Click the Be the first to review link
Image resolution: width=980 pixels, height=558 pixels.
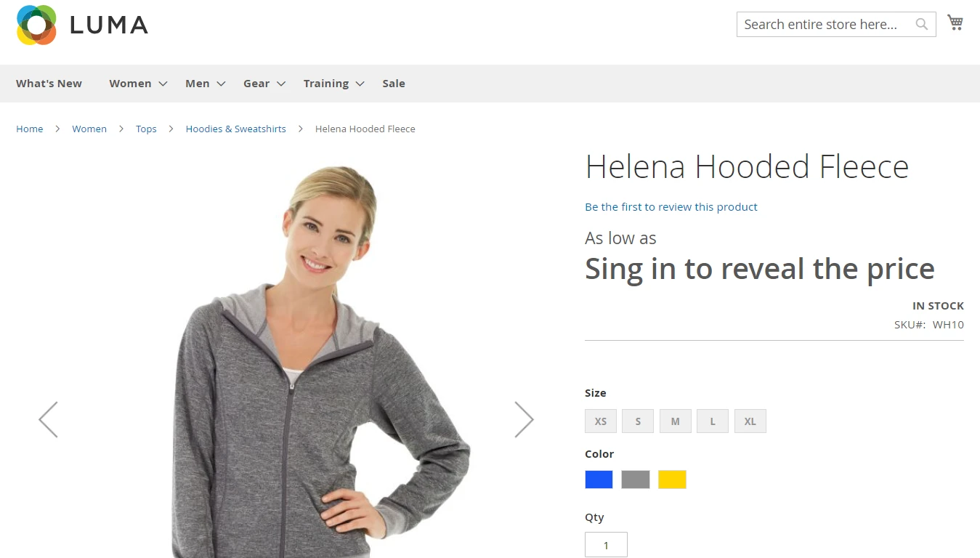pyautogui.click(x=671, y=206)
